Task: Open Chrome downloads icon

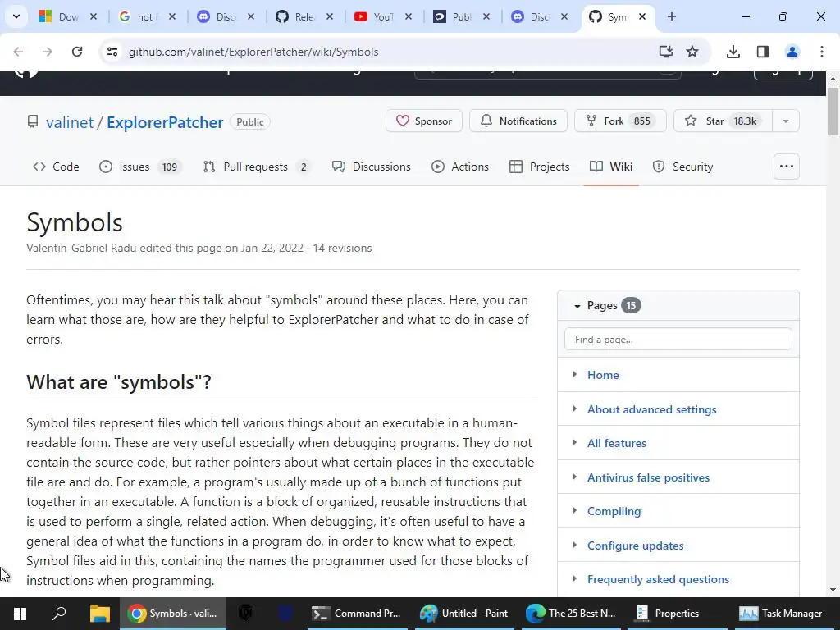Action: [733, 52]
